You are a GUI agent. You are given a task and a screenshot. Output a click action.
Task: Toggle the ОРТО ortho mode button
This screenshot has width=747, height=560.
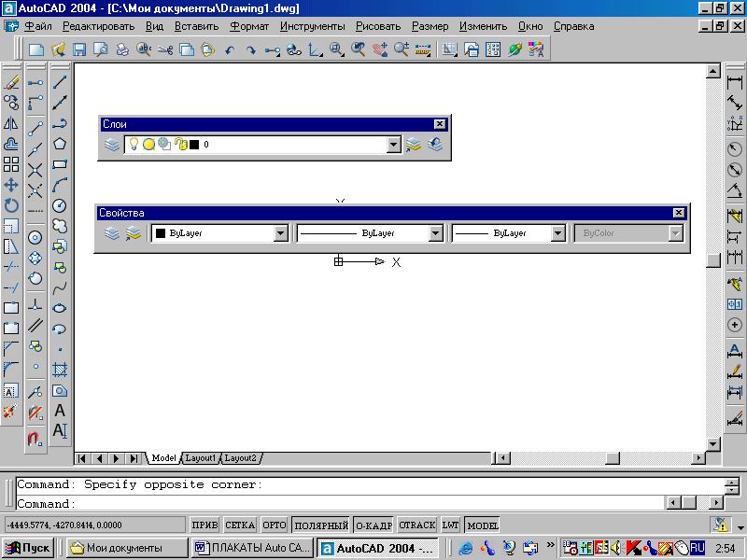click(x=275, y=525)
